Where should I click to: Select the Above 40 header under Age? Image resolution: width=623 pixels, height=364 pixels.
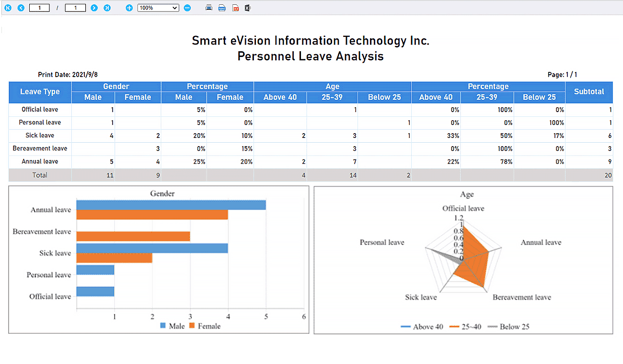tap(280, 97)
